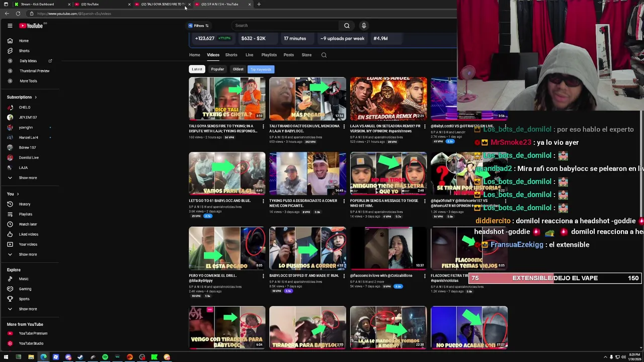Viewport: 644px width, 362px height.
Task: Search within the channel
Action: (324, 55)
